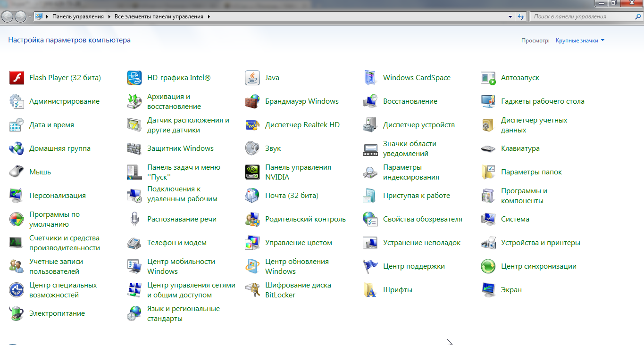Open 'Параметры индексирования' link
The height and width of the screenshot is (345, 644).
411,172
